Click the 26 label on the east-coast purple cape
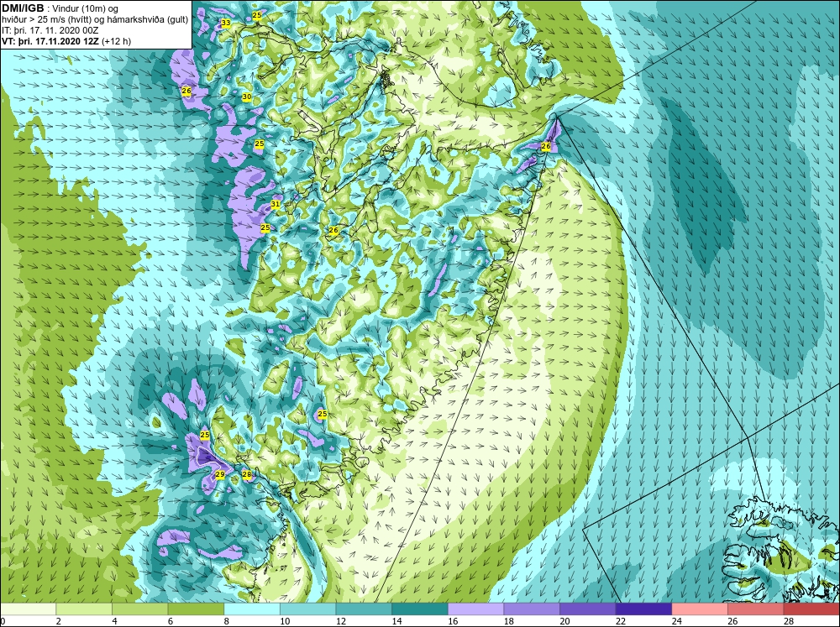 pos(546,146)
